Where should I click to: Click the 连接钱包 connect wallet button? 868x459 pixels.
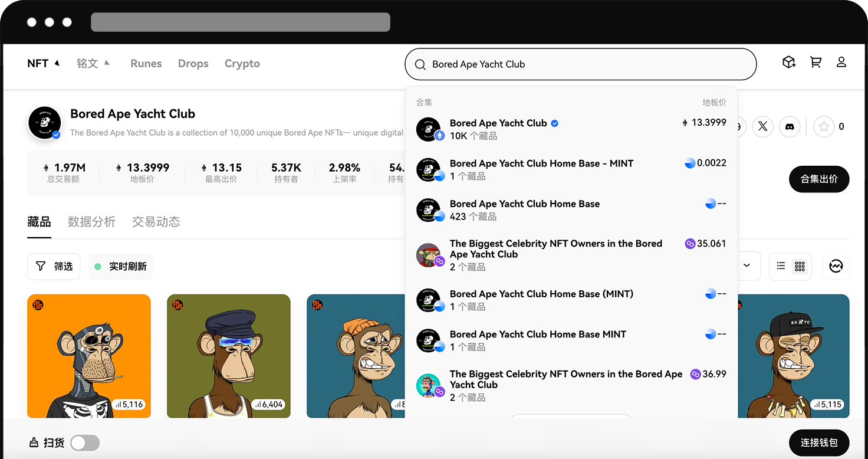[819, 442]
